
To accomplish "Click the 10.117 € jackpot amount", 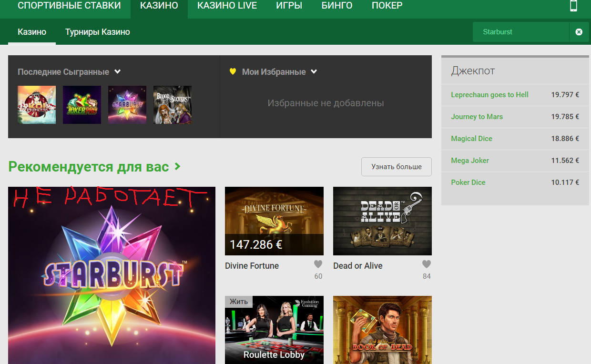I will tap(565, 182).
